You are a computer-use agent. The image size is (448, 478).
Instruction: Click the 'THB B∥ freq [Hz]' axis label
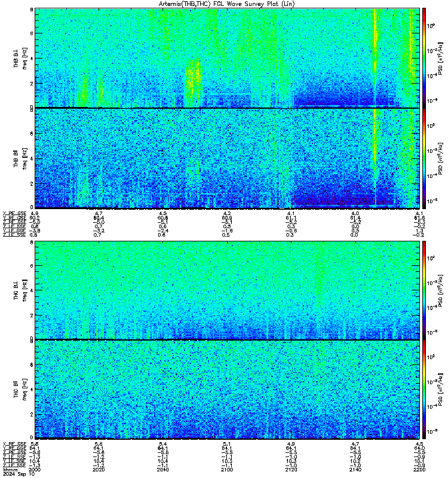pos(20,158)
